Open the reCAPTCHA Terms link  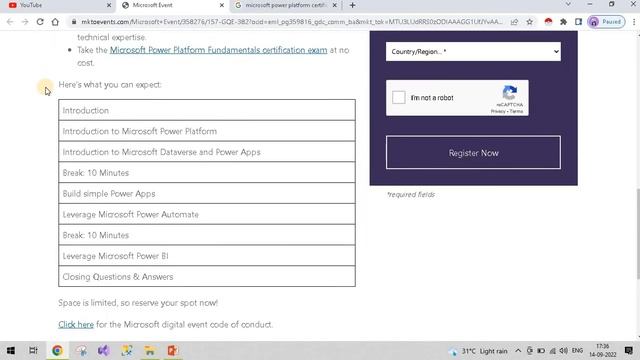pyautogui.click(x=516, y=111)
